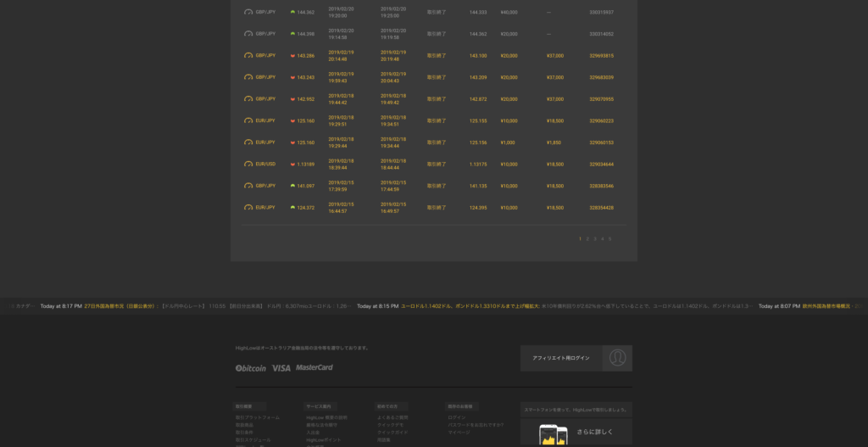Viewport: 868px width, 447px height.
Task: Open the 用語集 footer link
Action: coord(384,440)
